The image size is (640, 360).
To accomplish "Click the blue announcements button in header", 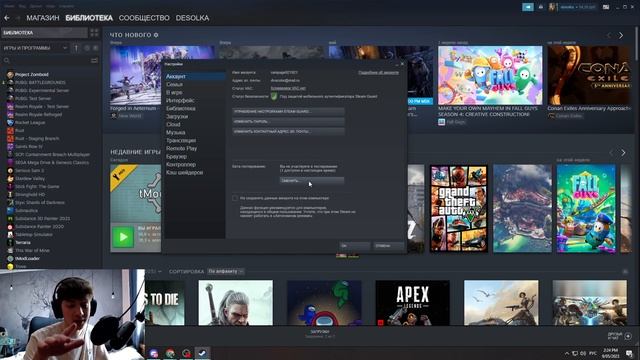I will coord(528,7).
